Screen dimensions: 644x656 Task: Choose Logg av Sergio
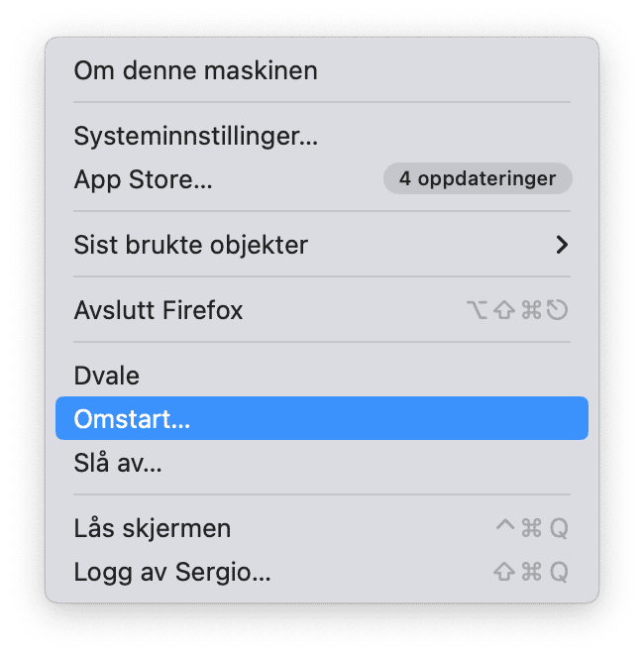171,571
